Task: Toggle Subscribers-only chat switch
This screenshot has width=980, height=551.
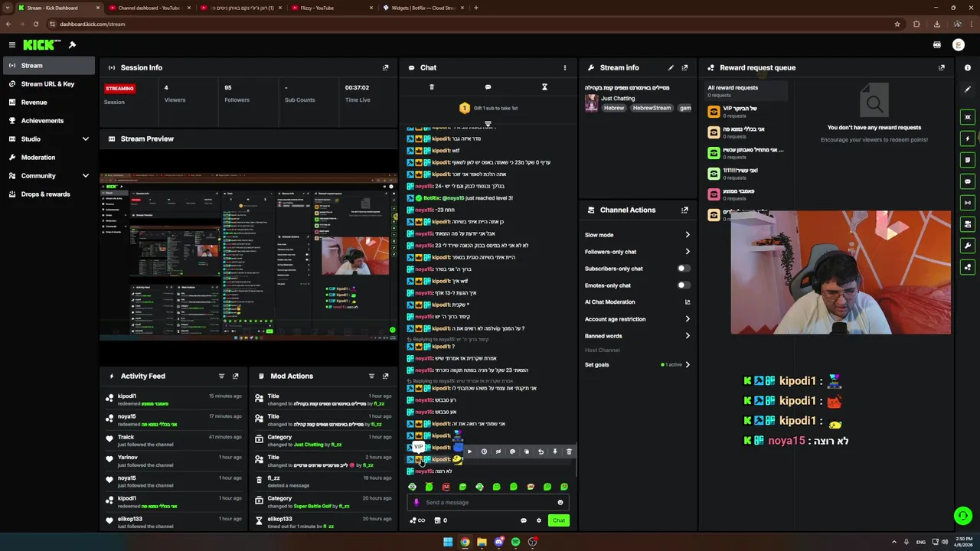Action: pyautogui.click(x=683, y=269)
